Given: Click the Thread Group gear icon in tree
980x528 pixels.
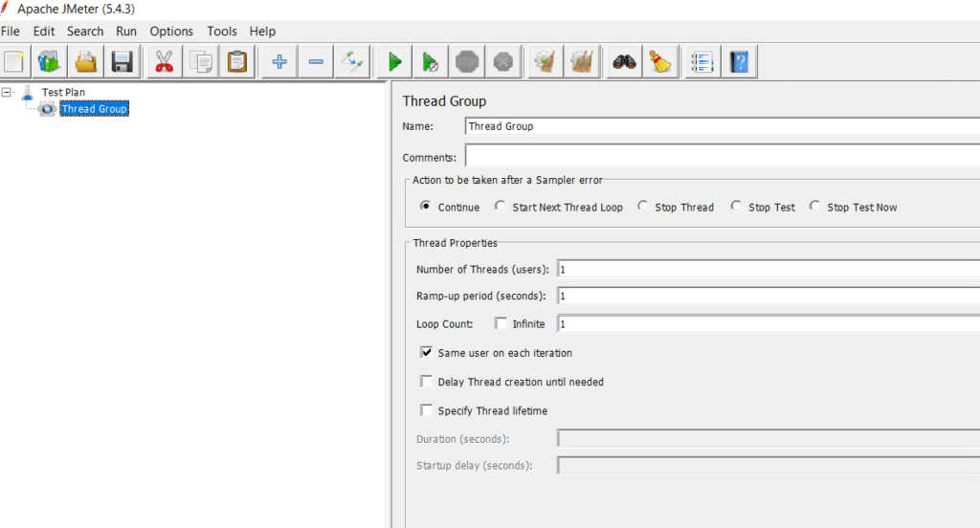Looking at the screenshot, I should pyautogui.click(x=47, y=109).
